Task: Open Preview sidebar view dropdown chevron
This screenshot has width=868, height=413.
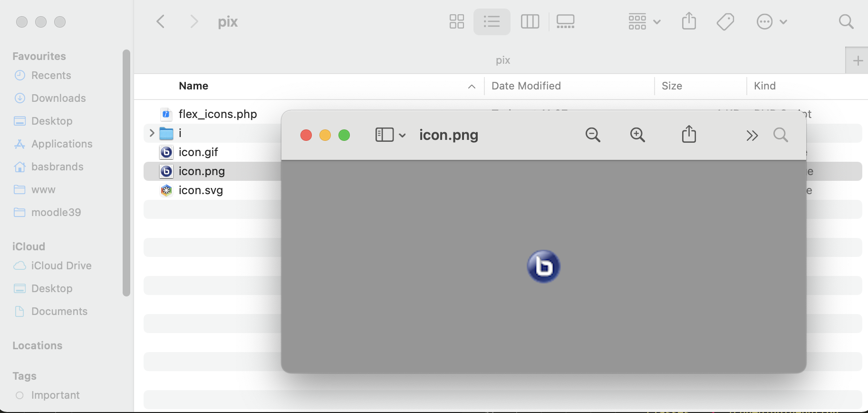Action: (x=402, y=136)
